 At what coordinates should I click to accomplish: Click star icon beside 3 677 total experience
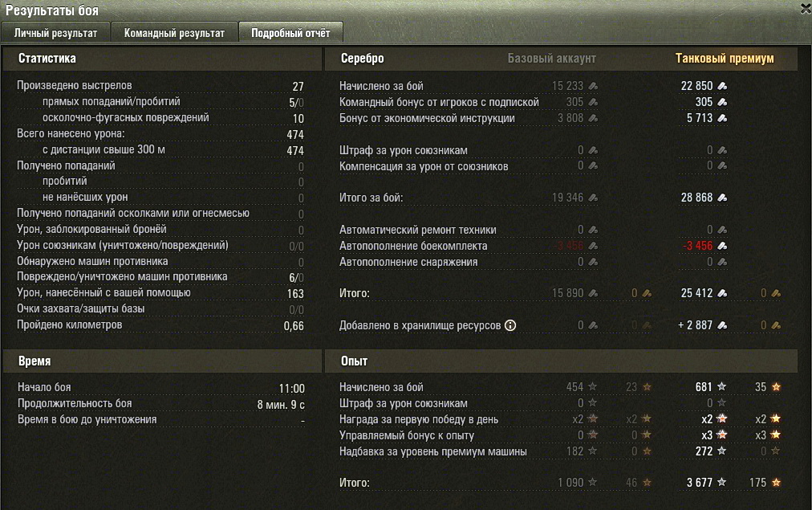click(721, 483)
